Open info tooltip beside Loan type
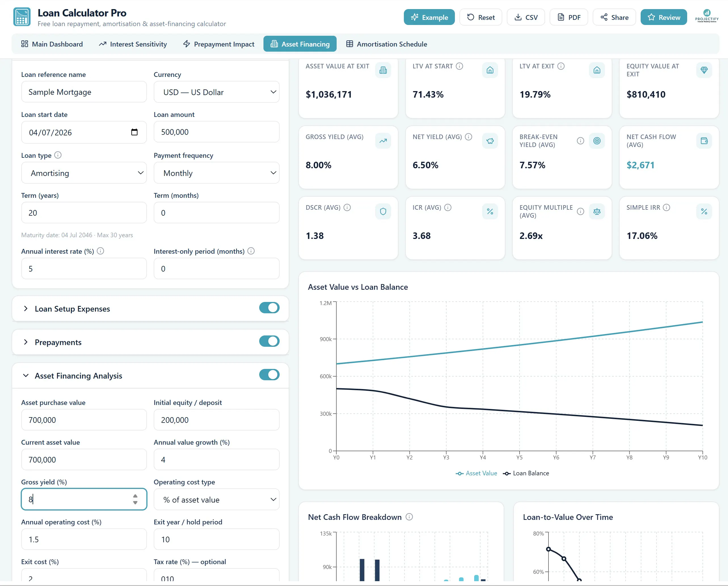The width and height of the screenshot is (728, 586). pyautogui.click(x=58, y=155)
